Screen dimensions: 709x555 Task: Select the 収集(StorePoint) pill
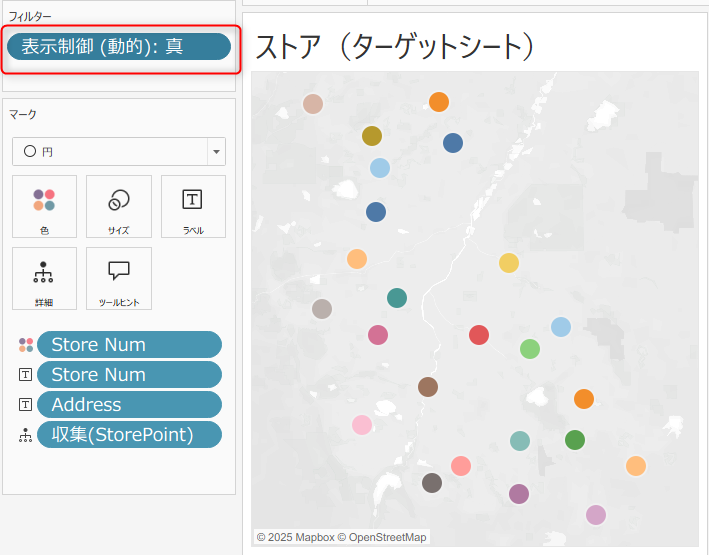pos(129,435)
